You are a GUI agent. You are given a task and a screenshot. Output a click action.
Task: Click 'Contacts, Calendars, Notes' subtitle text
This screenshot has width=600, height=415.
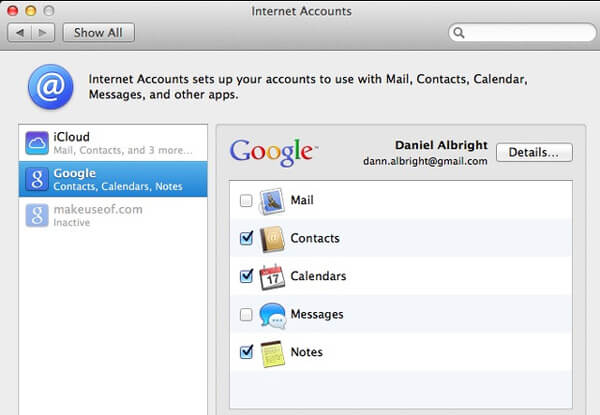click(118, 186)
